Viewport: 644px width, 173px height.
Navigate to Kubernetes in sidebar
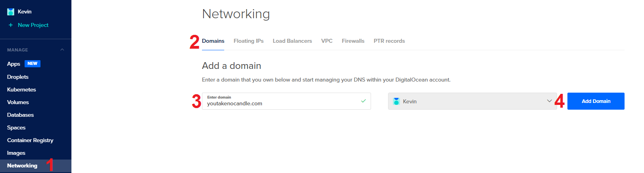[21, 89]
